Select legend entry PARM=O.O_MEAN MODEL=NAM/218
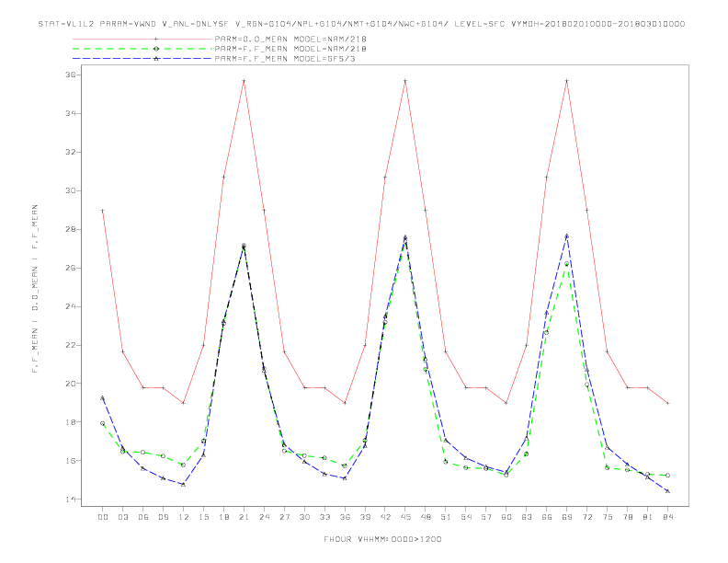 pyautogui.click(x=290, y=39)
